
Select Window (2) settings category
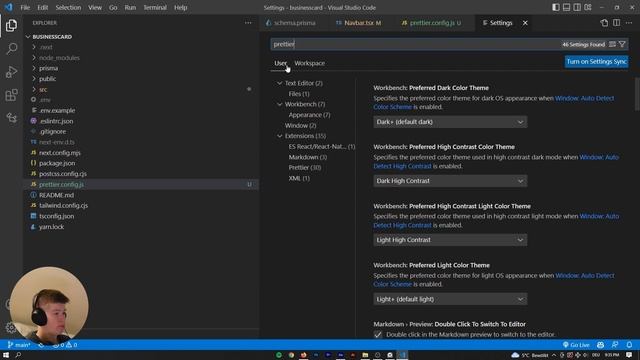point(300,125)
